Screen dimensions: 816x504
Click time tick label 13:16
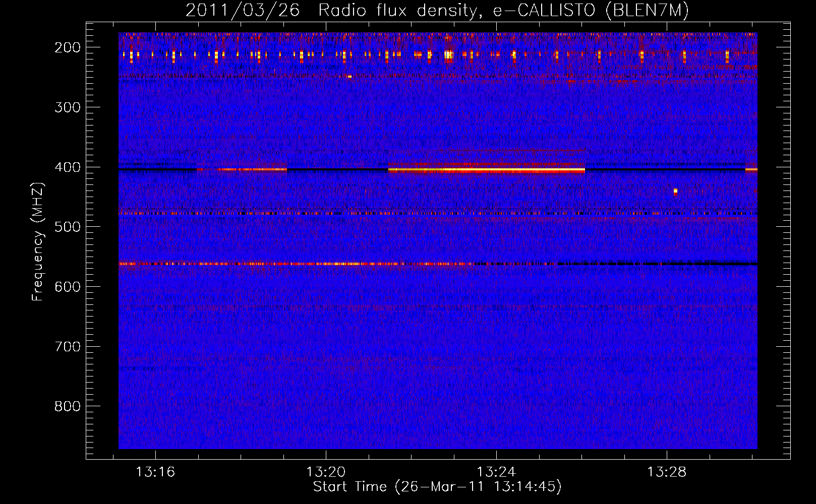click(155, 472)
